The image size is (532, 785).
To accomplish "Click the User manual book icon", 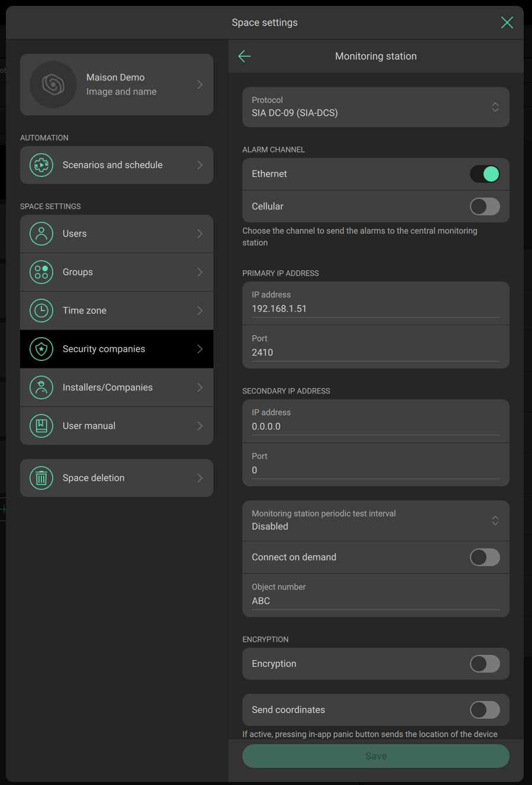I will [x=41, y=426].
